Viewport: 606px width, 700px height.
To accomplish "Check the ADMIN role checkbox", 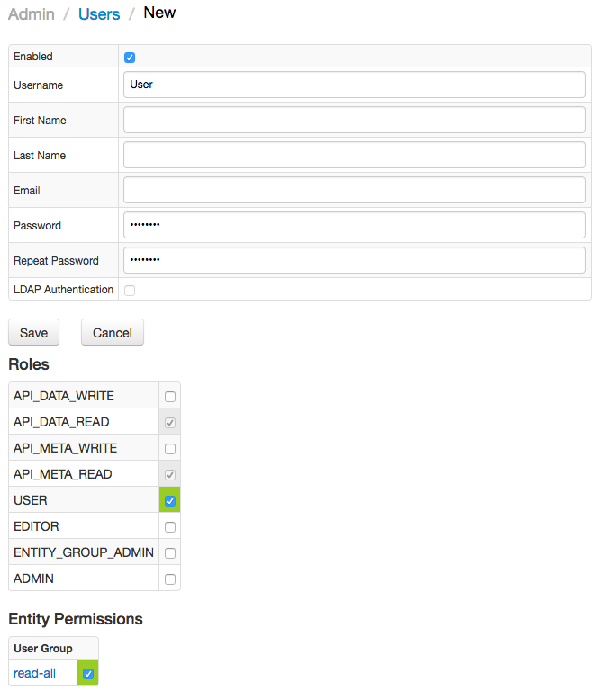I will pyautogui.click(x=170, y=579).
